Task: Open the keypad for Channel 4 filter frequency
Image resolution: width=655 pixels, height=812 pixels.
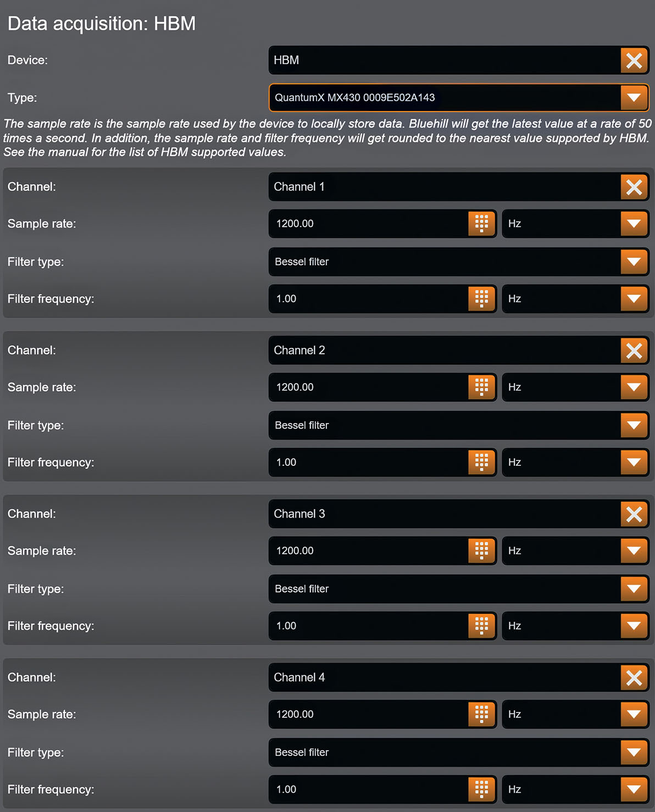Action: [481, 789]
